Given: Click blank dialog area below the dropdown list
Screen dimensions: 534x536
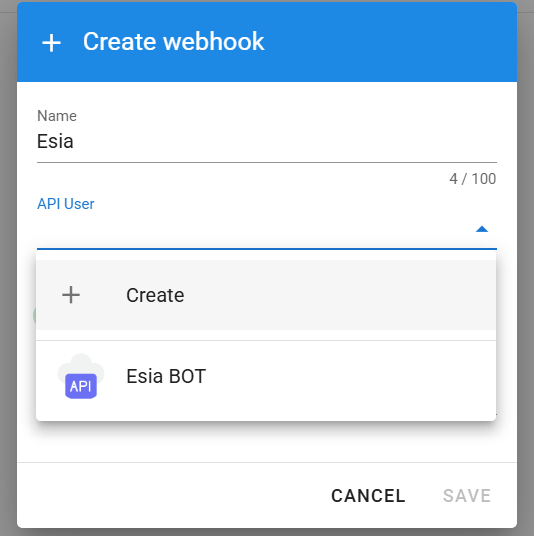Looking at the screenshot, I should tap(267, 442).
